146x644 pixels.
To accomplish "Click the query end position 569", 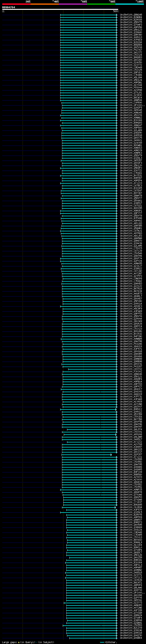I will pos(115,11).
